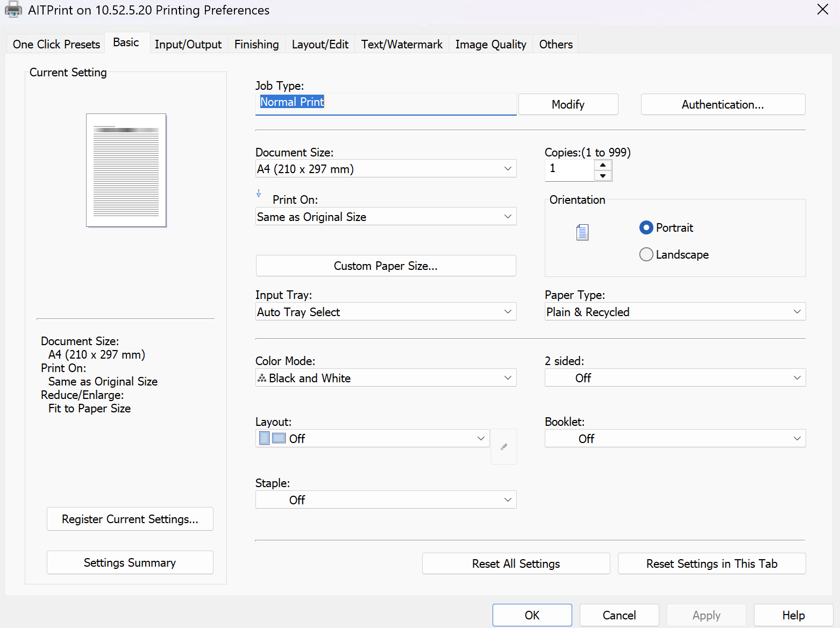The width and height of the screenshot is (840, 628).
Task: Select the Landscape orientation option
Action: click(x=646, y=254)
